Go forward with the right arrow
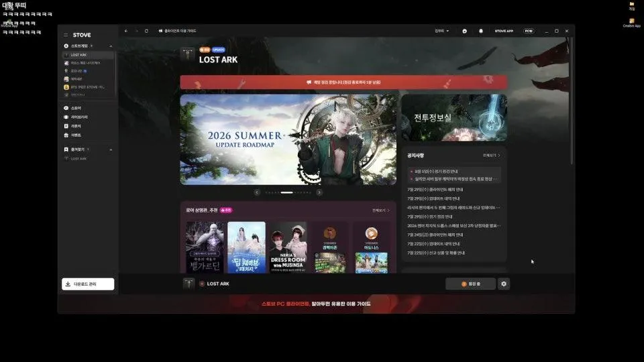The height and width of the screenshot is (362, 644). click(136, 32)
